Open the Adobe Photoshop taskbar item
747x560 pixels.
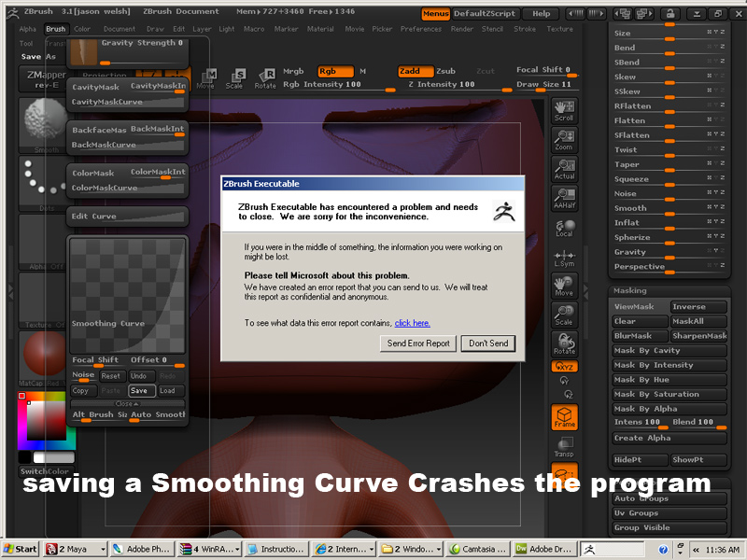pyautogui.click(x=142, y=549)
